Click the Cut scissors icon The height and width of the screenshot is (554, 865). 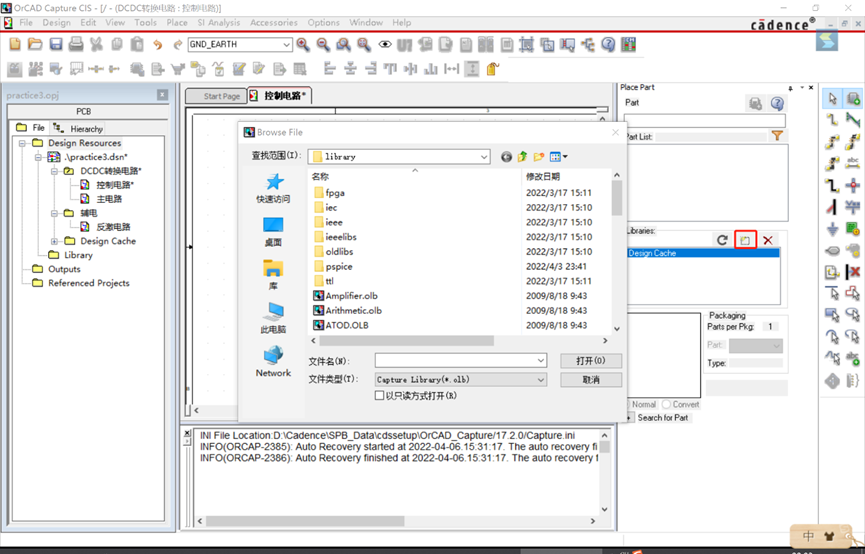tap(96, 44)
